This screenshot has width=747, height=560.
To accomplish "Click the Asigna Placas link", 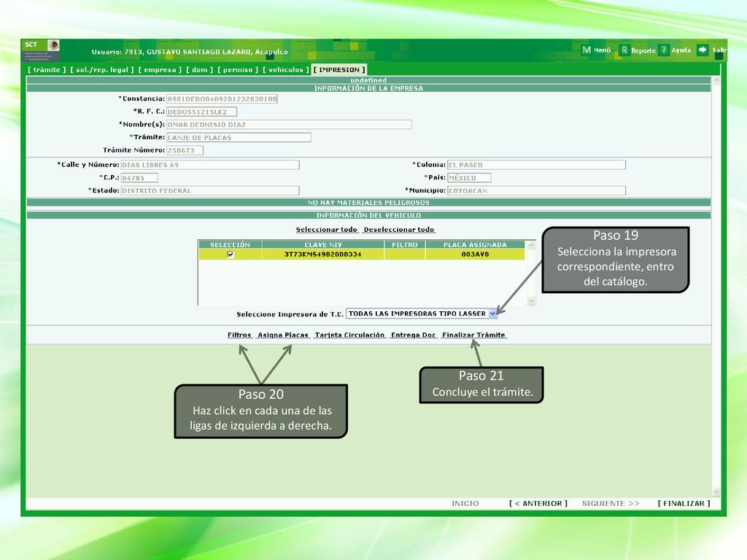I will tap(283, 335).
